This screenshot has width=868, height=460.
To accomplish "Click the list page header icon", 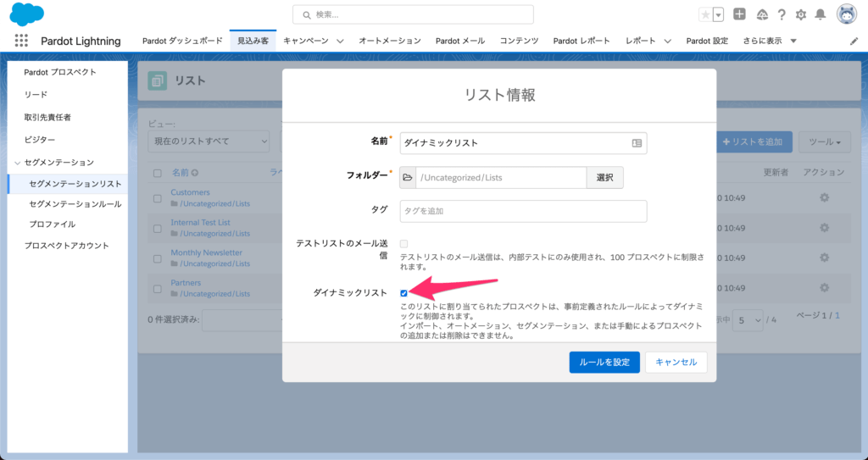I will coord(157,80).
